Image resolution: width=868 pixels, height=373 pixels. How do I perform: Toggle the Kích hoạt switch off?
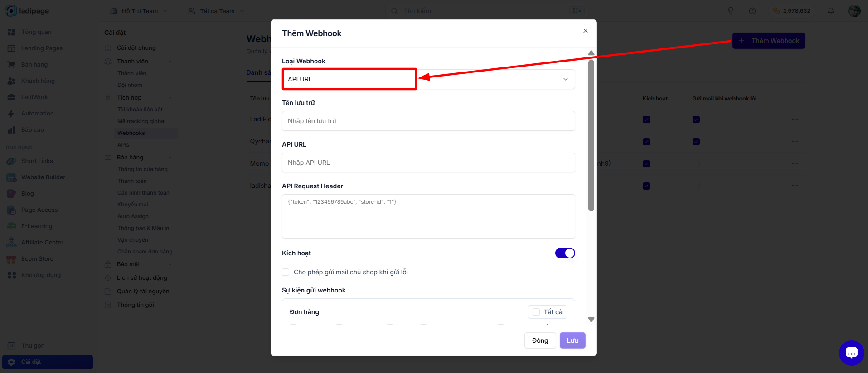coord(565,253)
